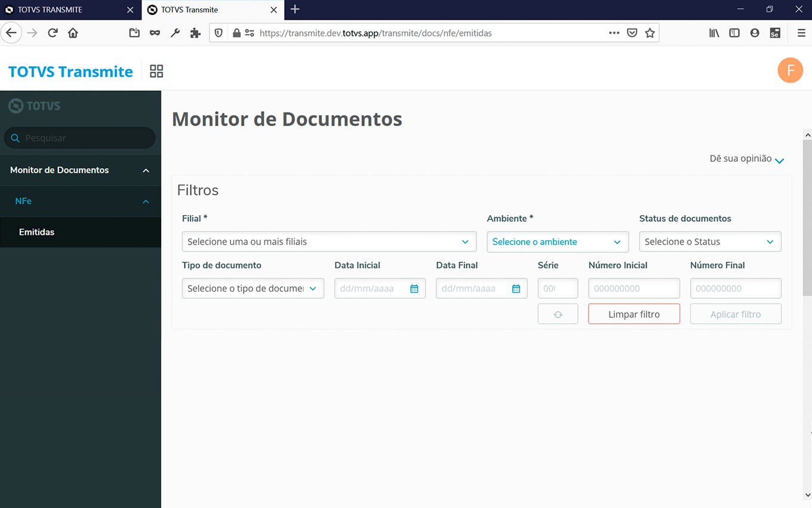Expand the Dê sua opinião link
This screenshot has width=812, height=508.
point(746,159)
